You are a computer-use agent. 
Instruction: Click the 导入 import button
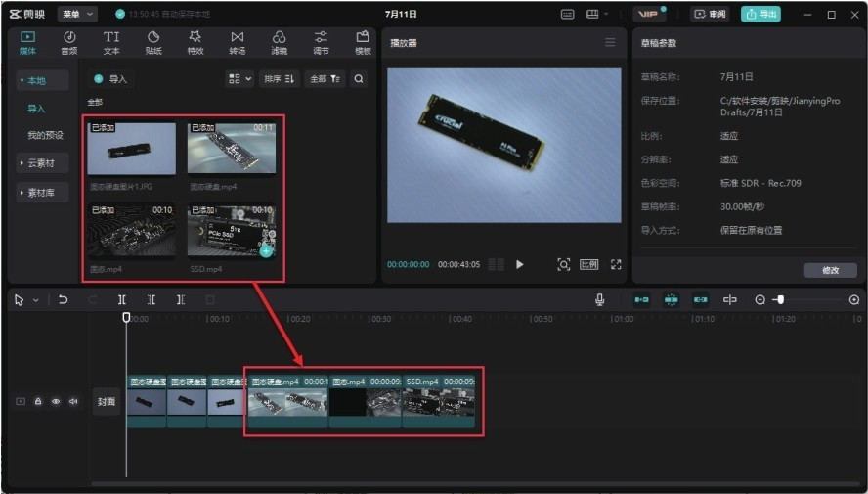(110, 79)
